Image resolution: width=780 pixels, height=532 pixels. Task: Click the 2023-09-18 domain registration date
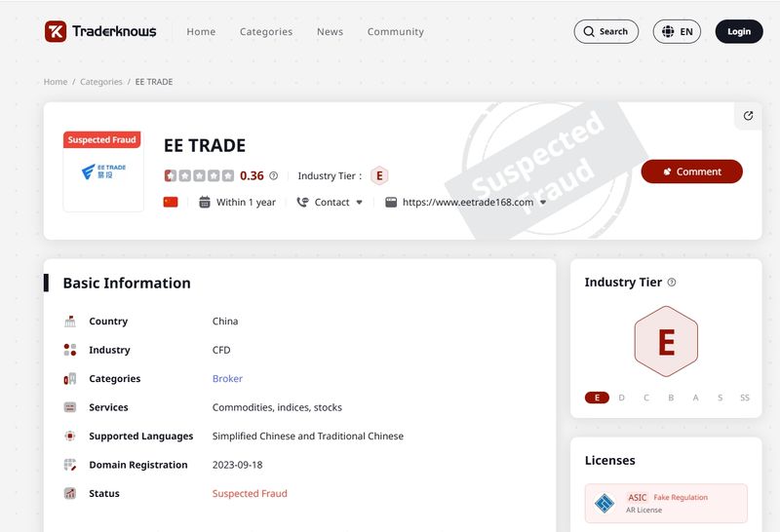click(237, 465)
